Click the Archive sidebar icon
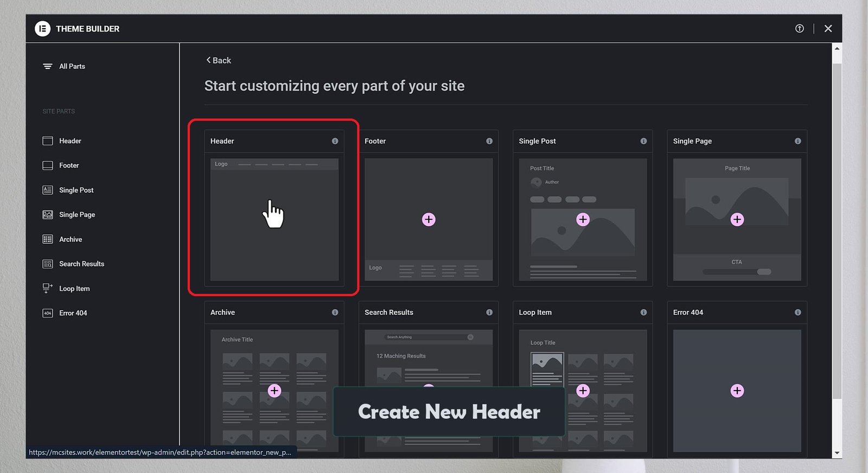The width and height of the screenshot is (868, 473). click(x=48, y=239)
